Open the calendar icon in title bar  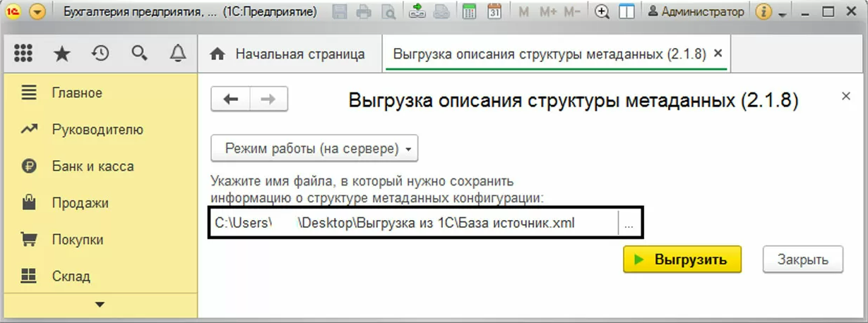[x=494, y=12]
